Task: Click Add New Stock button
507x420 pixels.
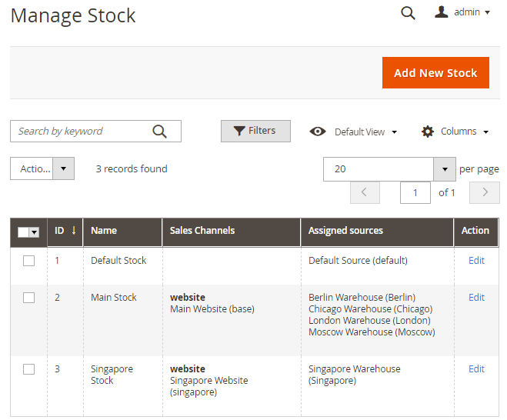Action: pos(435,73)
